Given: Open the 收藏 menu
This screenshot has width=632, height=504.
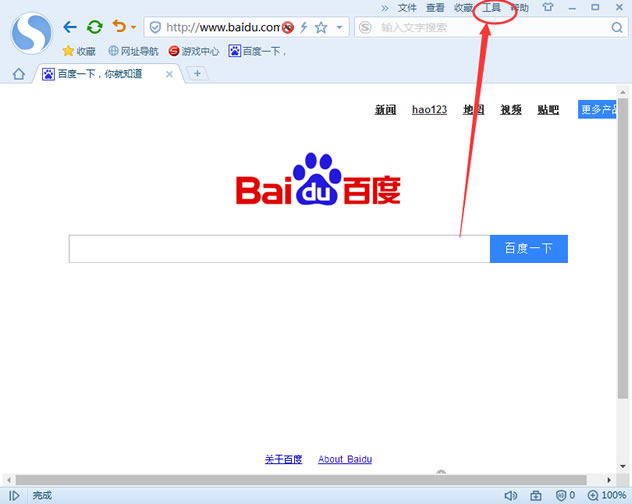Looking at the screenshot, I should 463,8.
